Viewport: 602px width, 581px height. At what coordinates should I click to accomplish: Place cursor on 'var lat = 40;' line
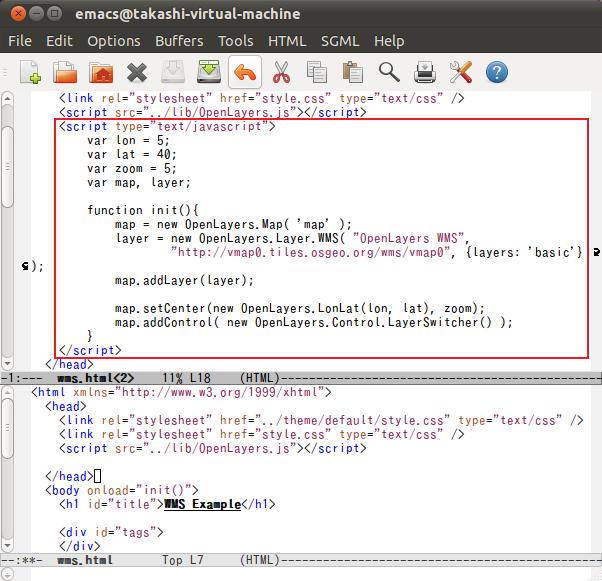132,154
